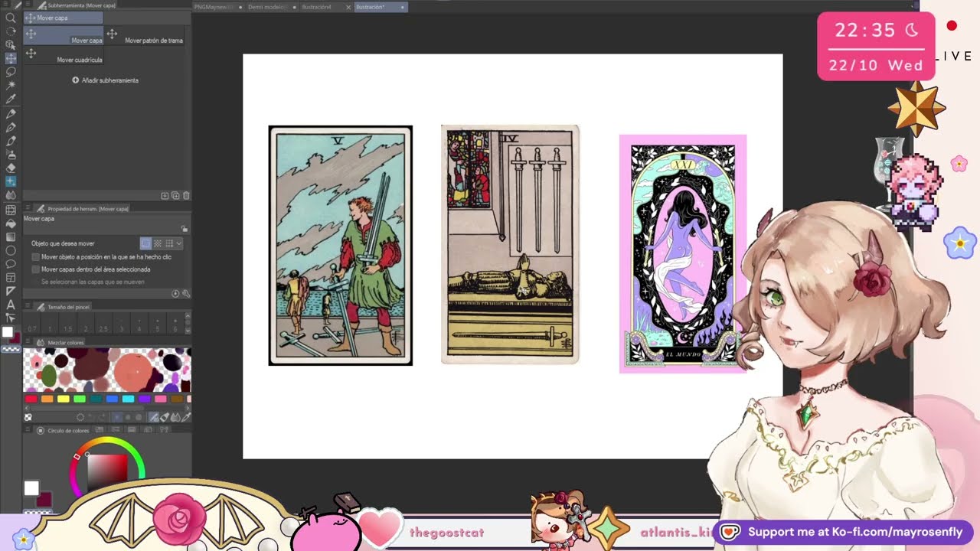Click the duplicate sub tool icon
The width and height of the screenshot is (980, 551).
(x=175, y=196)
